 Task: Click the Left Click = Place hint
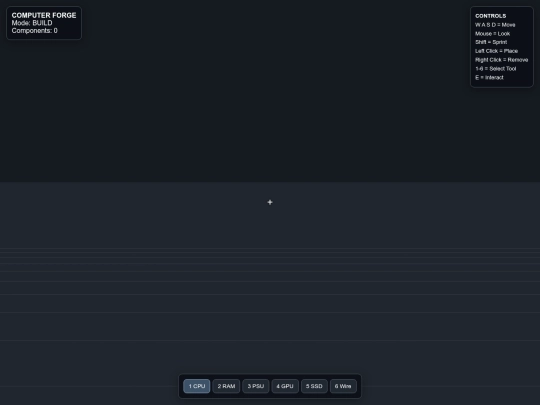click(496, 51)
